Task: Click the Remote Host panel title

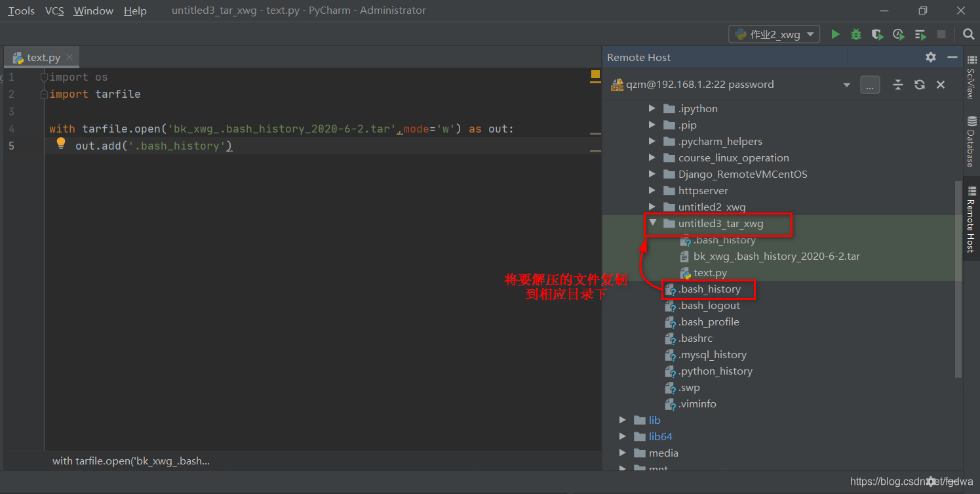Action: 638,57
